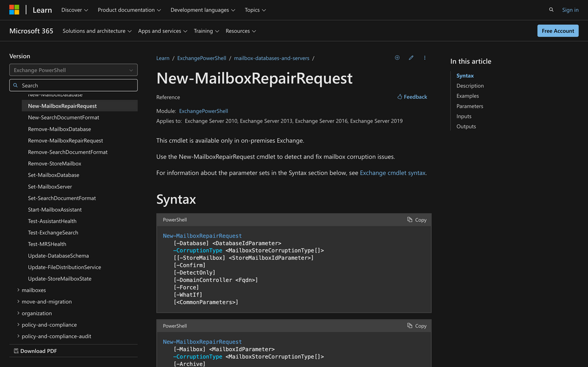Open the Exchange cmdlet syntax link
Screen dimensions: 588x367
pos(392,173)
